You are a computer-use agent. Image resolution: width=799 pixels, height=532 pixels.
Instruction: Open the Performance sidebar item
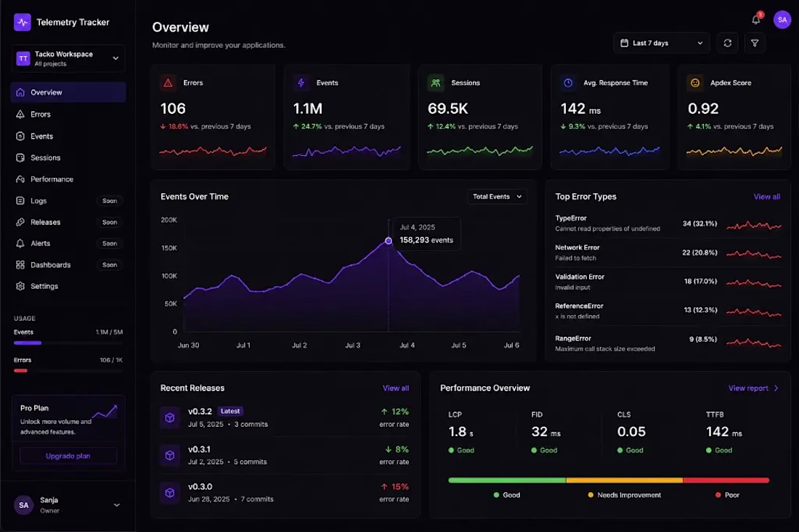(x=68, y=179)
